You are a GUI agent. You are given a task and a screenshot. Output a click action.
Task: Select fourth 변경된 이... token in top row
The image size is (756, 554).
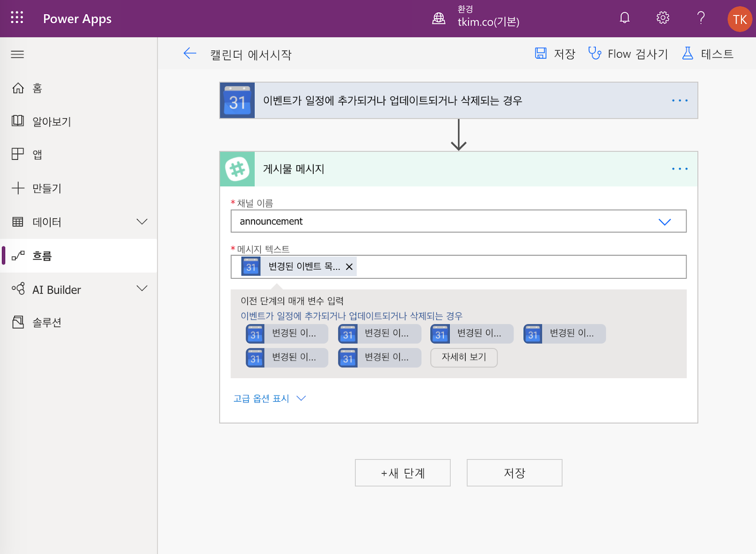[565, 334]
